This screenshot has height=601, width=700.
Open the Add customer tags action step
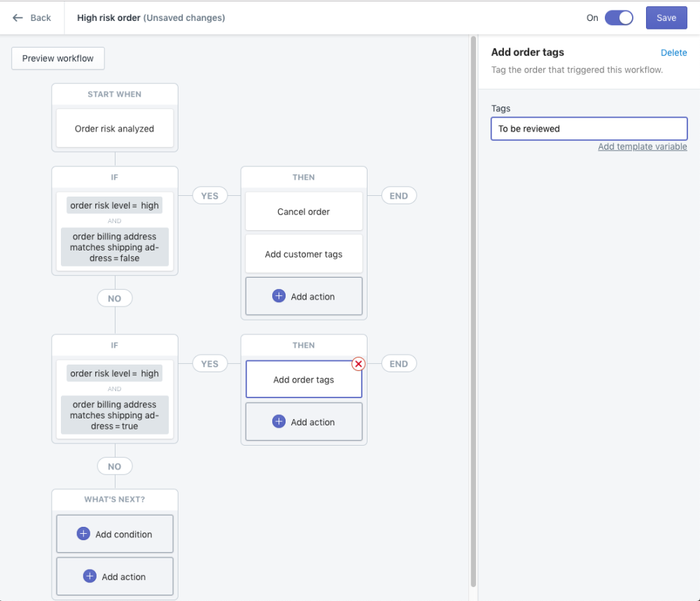(303, 253)
